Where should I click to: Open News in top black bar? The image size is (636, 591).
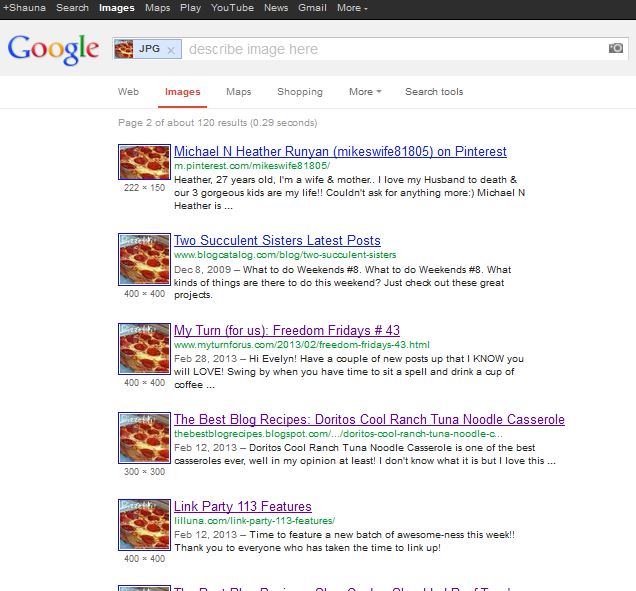(276, 8)
